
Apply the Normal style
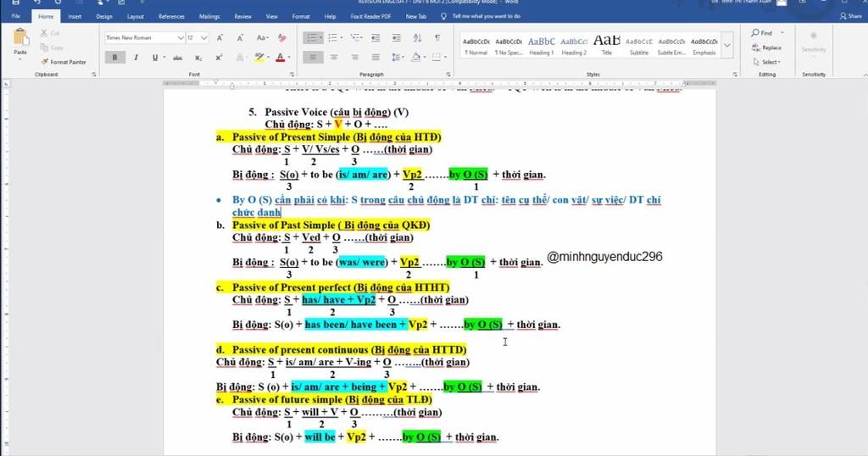point(476,46)
